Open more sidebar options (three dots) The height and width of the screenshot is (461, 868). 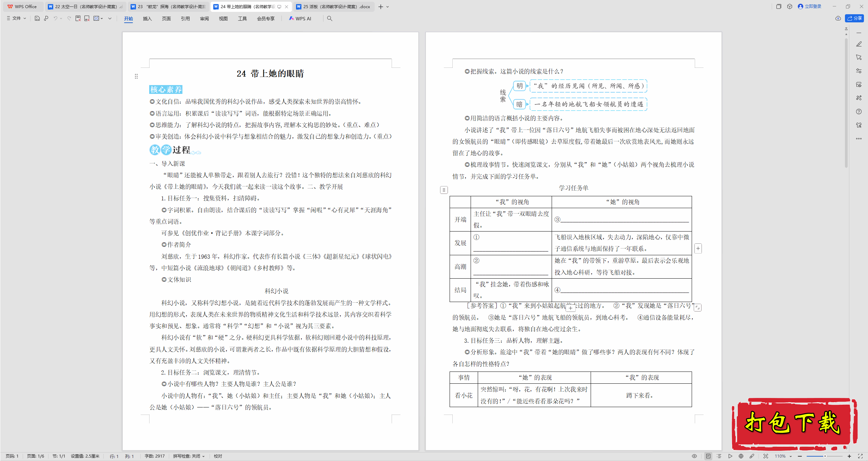pyautogui.click(x=859, y=139)
